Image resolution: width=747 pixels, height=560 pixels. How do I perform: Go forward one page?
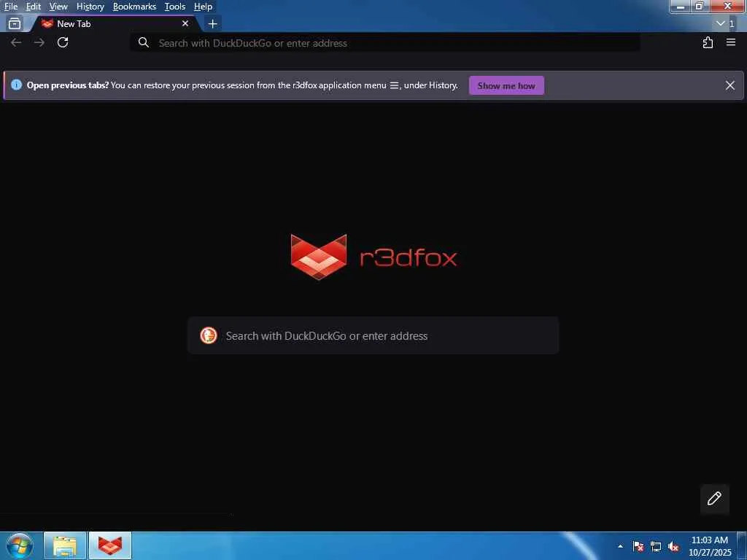(39, 43)
